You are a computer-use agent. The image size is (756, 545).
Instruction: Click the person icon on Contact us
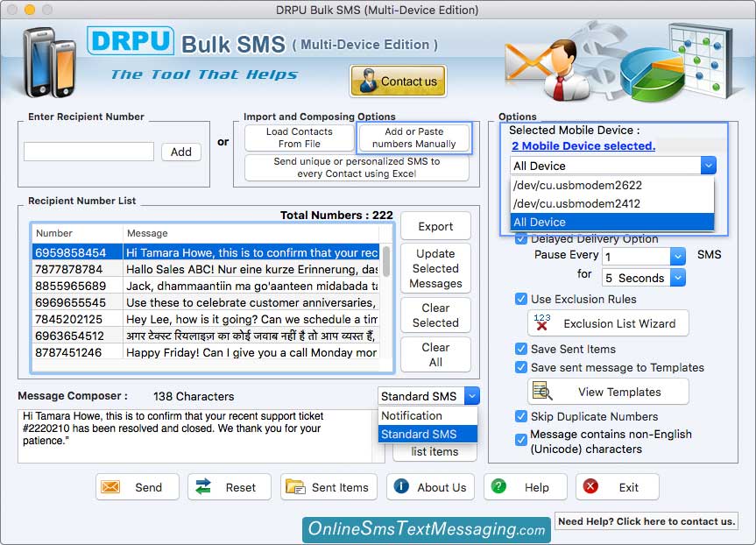[368, 81]
